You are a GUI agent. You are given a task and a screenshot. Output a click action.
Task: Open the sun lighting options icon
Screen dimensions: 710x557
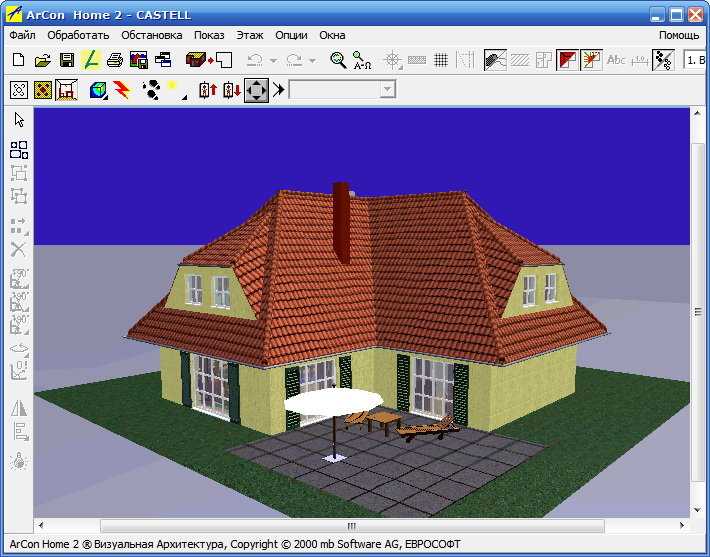tap(177, 90)
